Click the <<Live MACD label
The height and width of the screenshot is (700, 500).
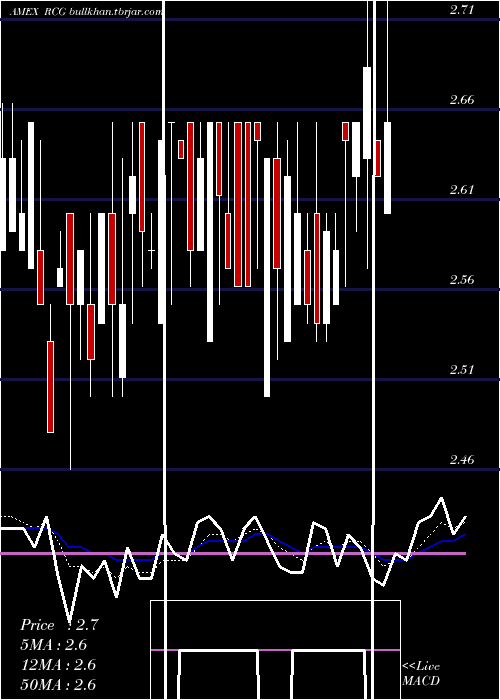click(421, 674)
